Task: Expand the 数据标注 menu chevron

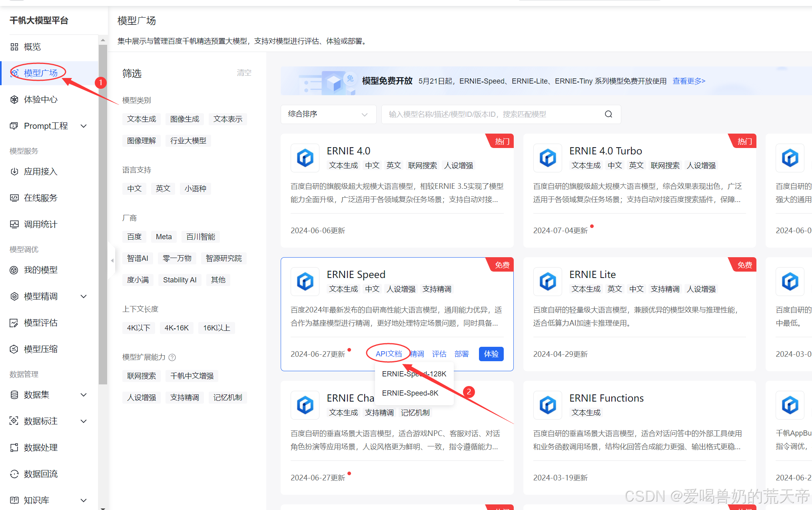Action: [84, 421]
